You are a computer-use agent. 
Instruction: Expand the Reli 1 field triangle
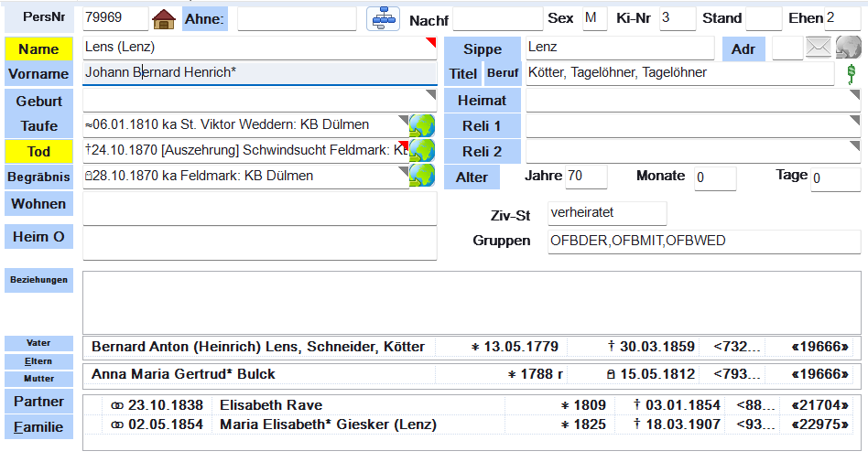click(854, 120)
